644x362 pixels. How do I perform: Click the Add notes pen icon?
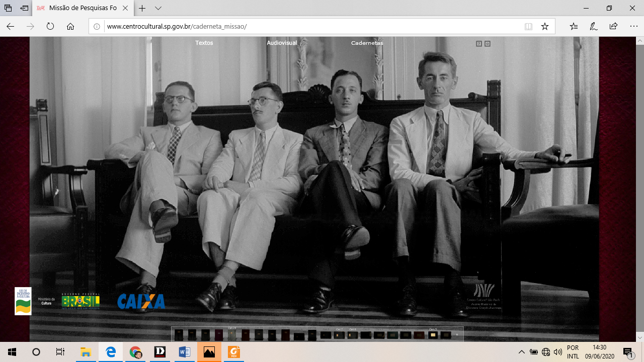(594, 27)
